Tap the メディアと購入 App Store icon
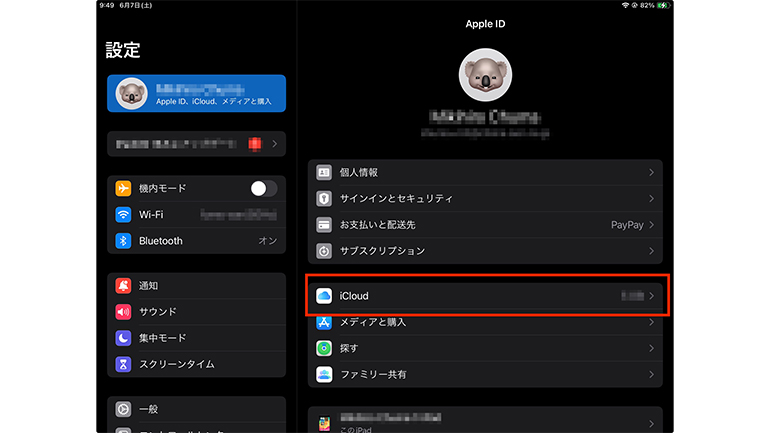Viewport: 770px width, 433px height. pyautogui.click(x=324, y=322)
